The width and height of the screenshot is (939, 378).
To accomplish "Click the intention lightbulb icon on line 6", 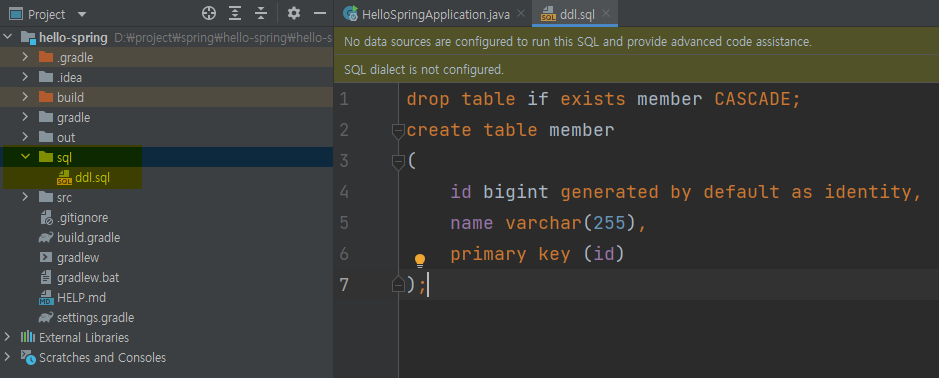I will 420,260.
